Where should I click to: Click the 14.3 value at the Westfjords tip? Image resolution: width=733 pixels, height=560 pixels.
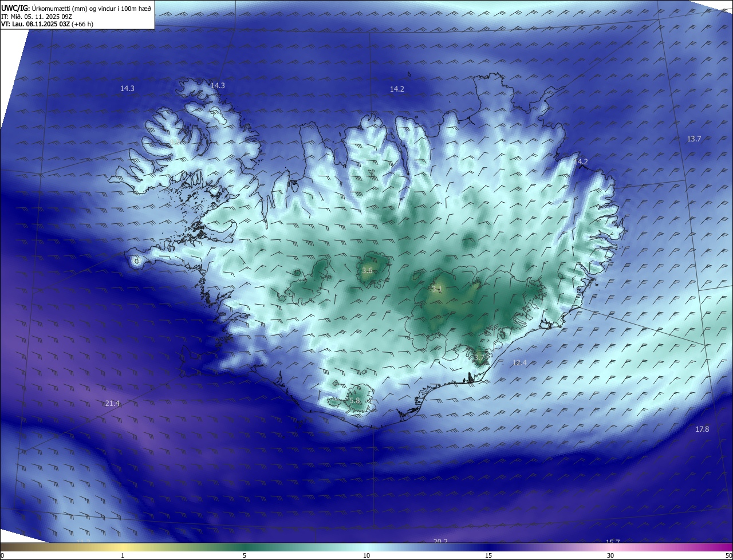click(x=218, y=86)
